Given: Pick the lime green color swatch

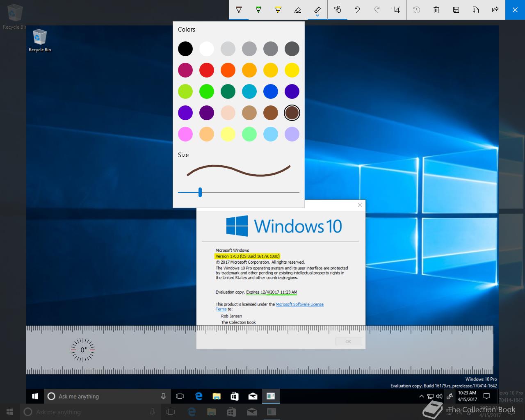Looking at the screenshot, I should [185, 91].
